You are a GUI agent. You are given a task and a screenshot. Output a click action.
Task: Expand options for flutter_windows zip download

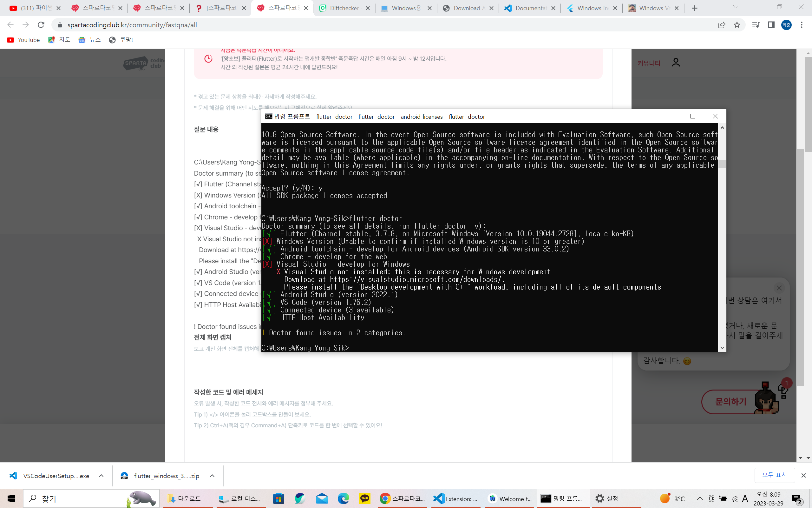(x=212, y=476)
